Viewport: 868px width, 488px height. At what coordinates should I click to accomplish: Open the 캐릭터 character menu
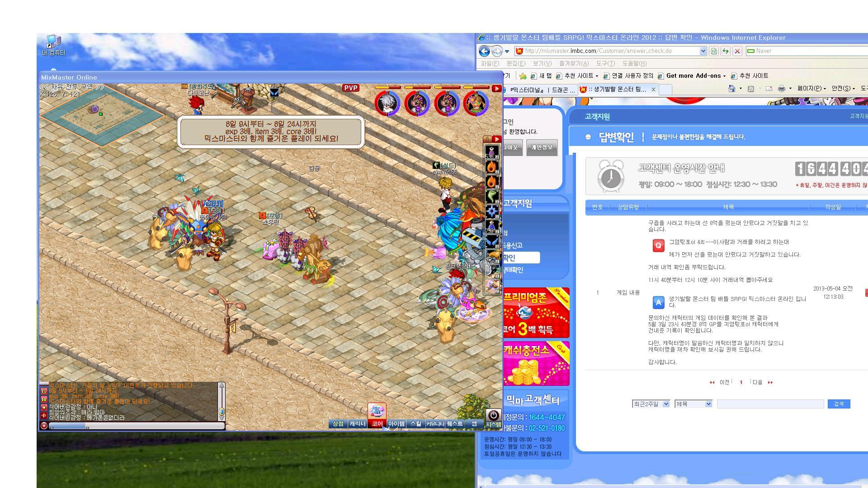pos(357,424)
